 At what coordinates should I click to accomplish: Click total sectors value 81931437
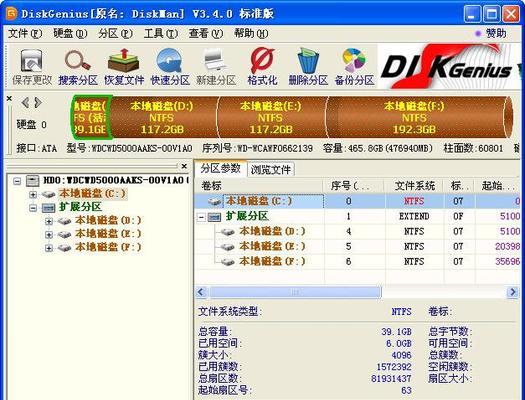tap(391, 379)
